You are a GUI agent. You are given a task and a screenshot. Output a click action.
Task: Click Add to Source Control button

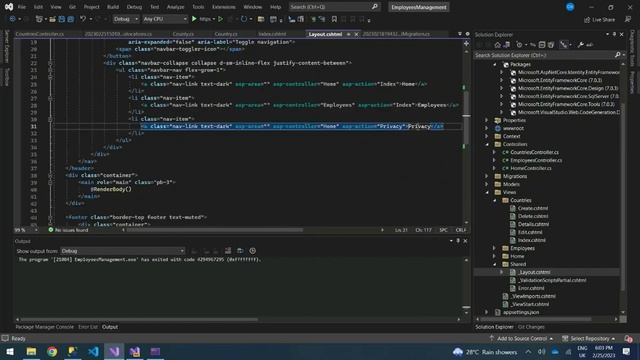(521, 338)
